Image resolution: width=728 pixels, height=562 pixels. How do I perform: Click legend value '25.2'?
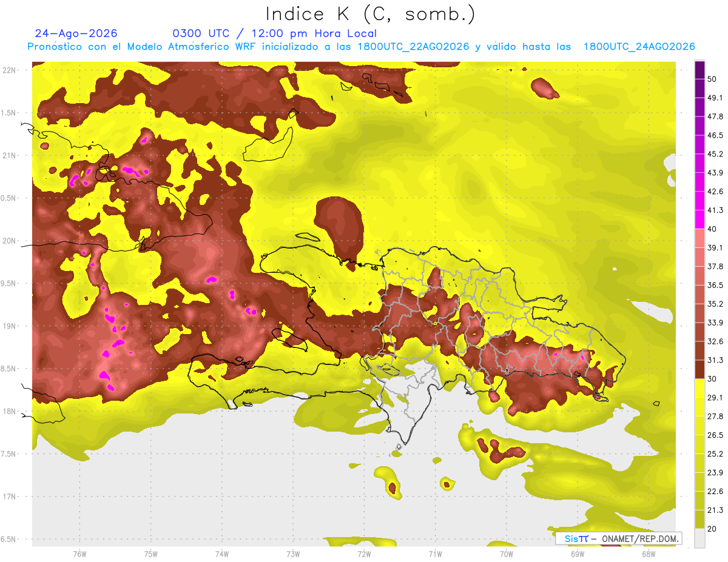[x=714, y=454]
